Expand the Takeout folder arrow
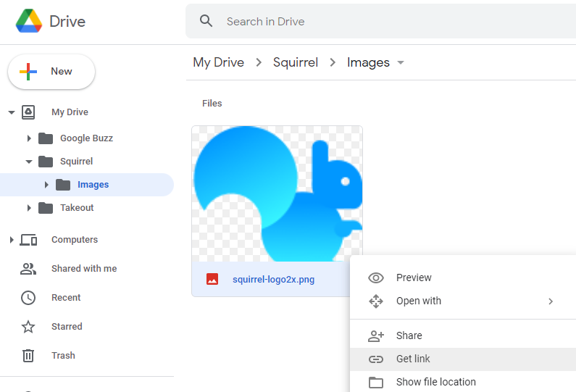Screen dimensions: 576x392 (29, 208)
